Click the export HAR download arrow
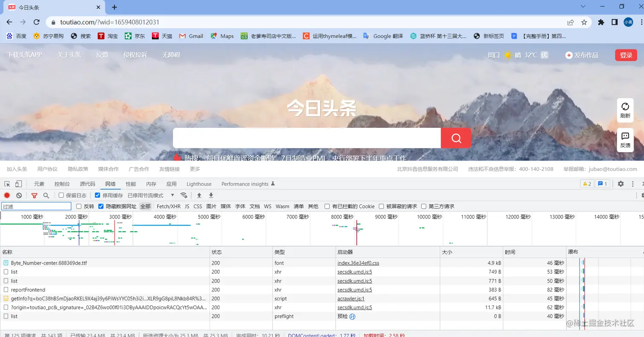The image size is (644, 337). tap(211, 196)
